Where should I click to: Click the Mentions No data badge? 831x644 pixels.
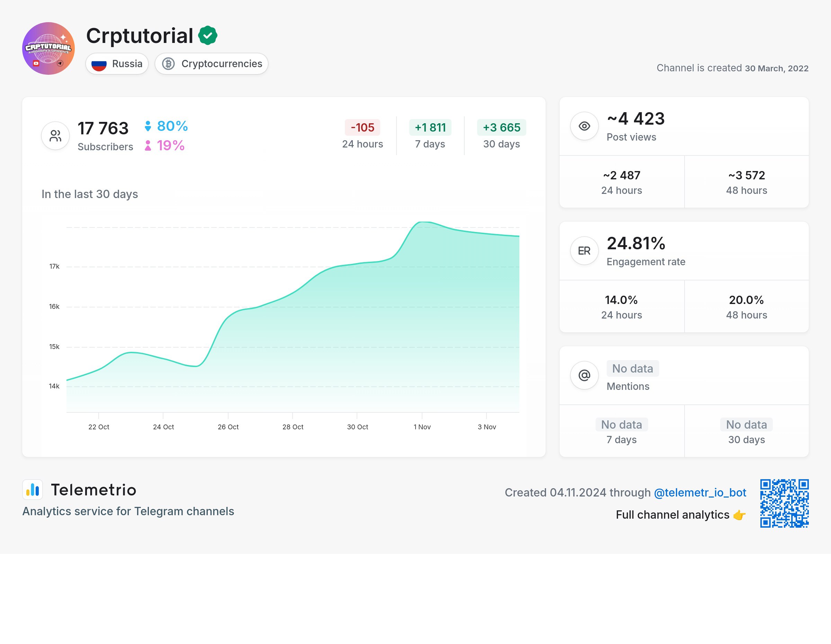click(x=633, y=369)
